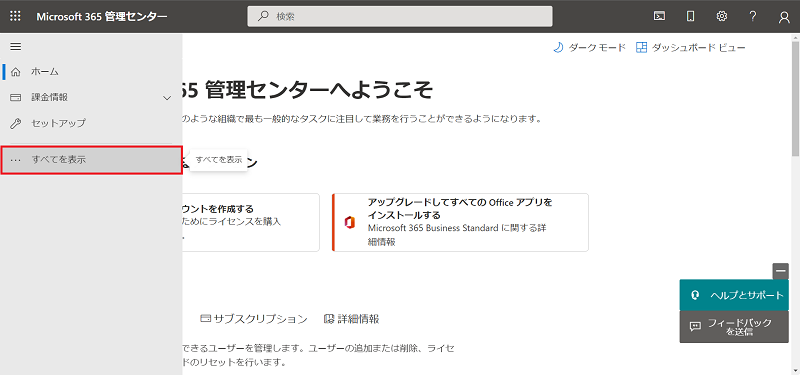Enable ダーク モード
The height and width of the screenshot is (375, 800).
coord(590,47)
